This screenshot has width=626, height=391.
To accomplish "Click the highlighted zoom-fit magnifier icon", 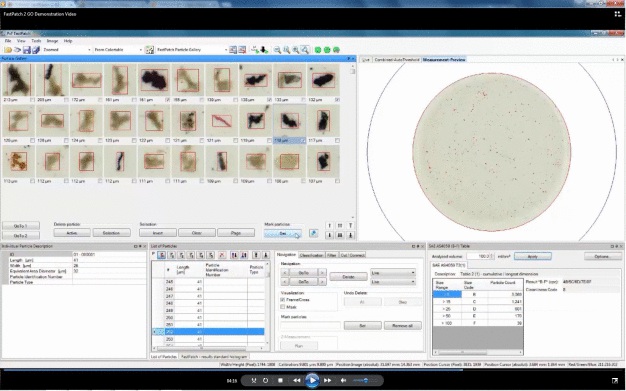I will (305, 50).
